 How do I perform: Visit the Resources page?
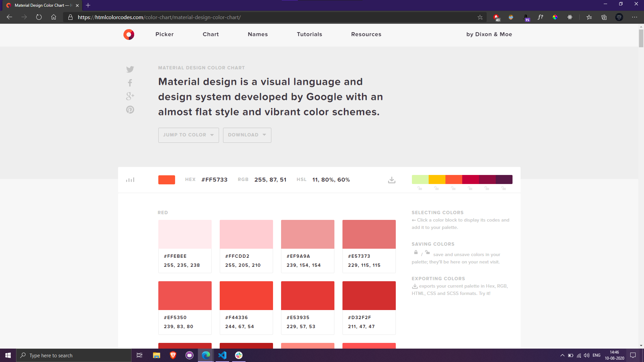pyautogui.click(x=366, y=34)
